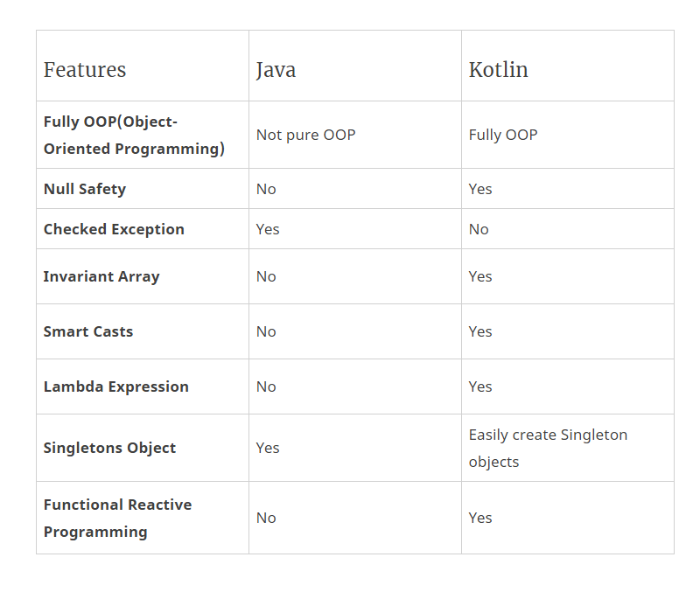Select Java's "No" in Lambda Expression row
This screenshot has width=700, height=592.
[x=266, y=387]
